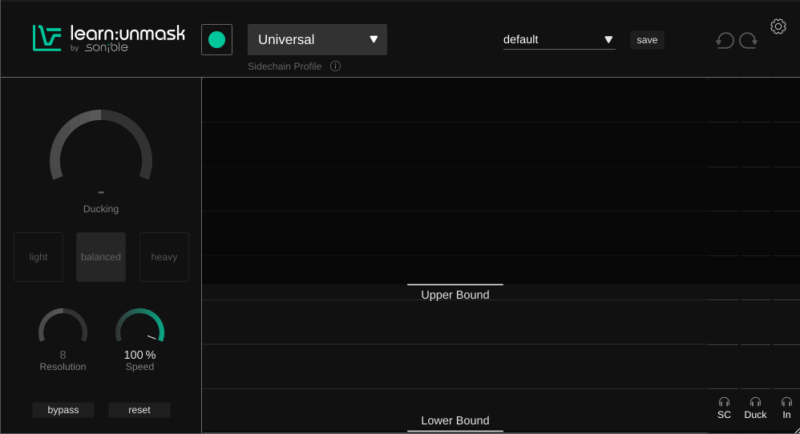Open the Universal profile dropdown
Viewport: 800px width, 434px height.
point(317,40)
